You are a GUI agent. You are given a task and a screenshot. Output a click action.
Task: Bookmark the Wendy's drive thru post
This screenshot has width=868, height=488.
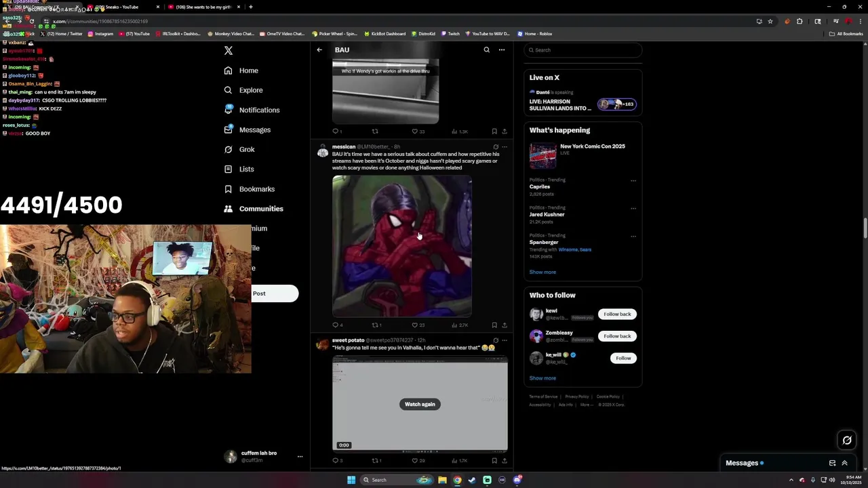click(494, 131)
